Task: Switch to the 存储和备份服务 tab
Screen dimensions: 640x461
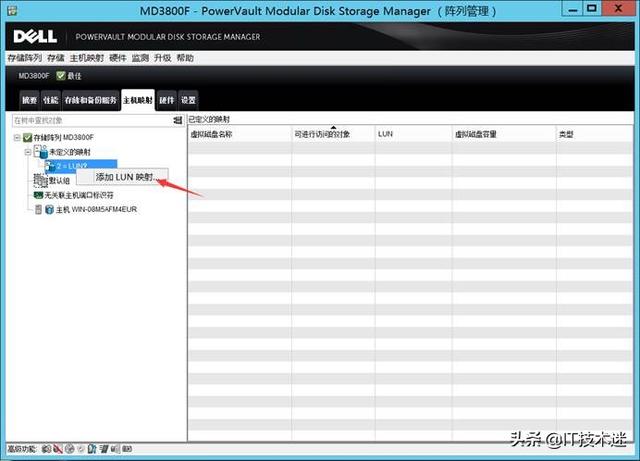Action: [x=91, y=100]
